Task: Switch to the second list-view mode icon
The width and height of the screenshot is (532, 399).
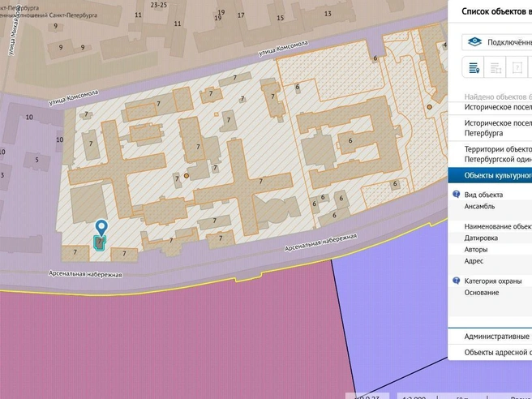Action: coord(496,67)
